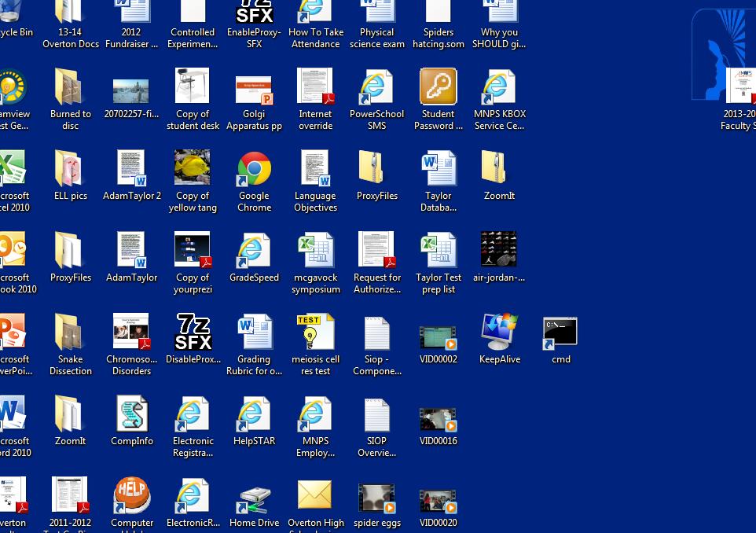Image resolution: width=756 pixels, height=533 pixels.
Task: Select the air-jordan image file
Action: (499, 249)
